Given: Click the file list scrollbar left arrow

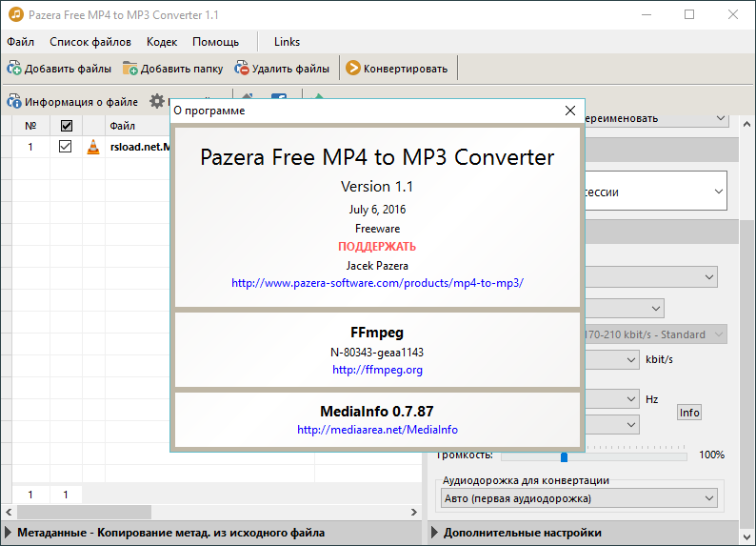Looking at the screenshot, I should click(9, 512).
